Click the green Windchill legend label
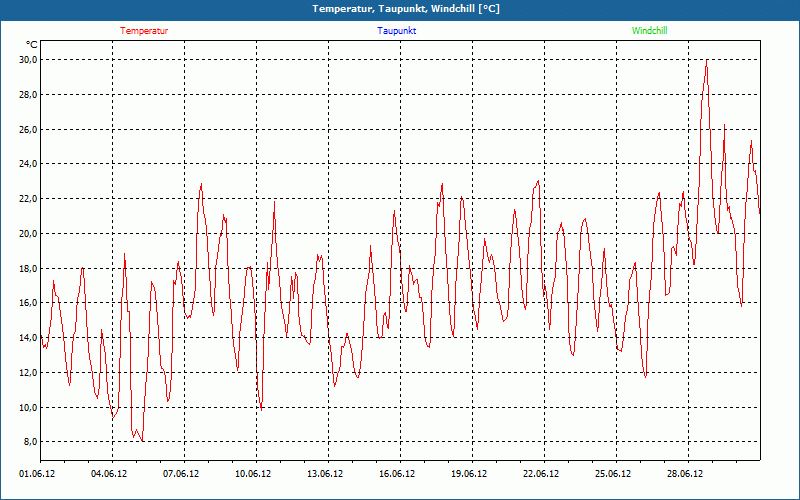Viewport: 800px width, 500px height. click(649, 31)
